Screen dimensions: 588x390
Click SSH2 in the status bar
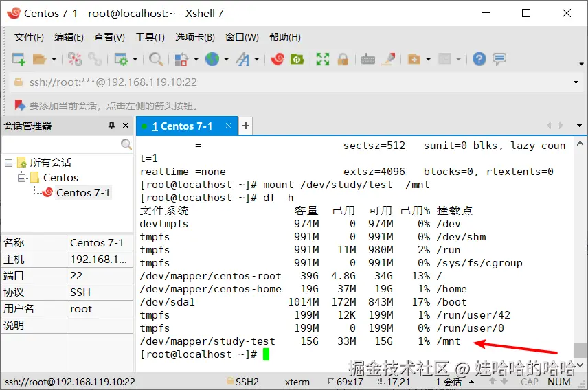(247, 382)
